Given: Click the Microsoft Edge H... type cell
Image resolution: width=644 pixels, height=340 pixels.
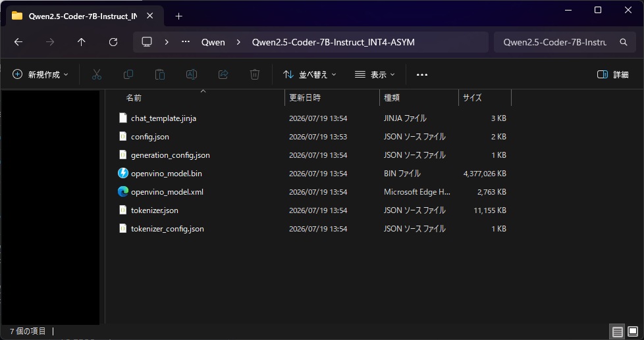Looking at the screenshot, I should coord(417,192).
